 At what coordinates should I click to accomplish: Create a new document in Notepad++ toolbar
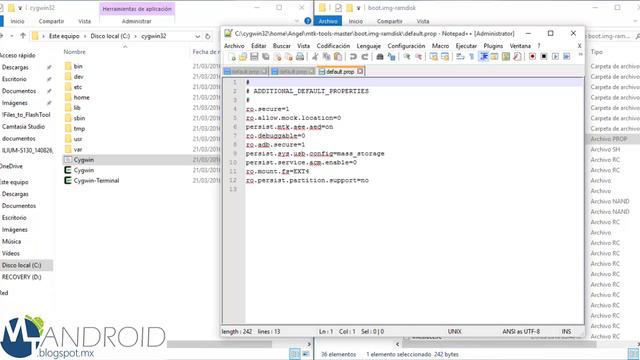point(232,57)
